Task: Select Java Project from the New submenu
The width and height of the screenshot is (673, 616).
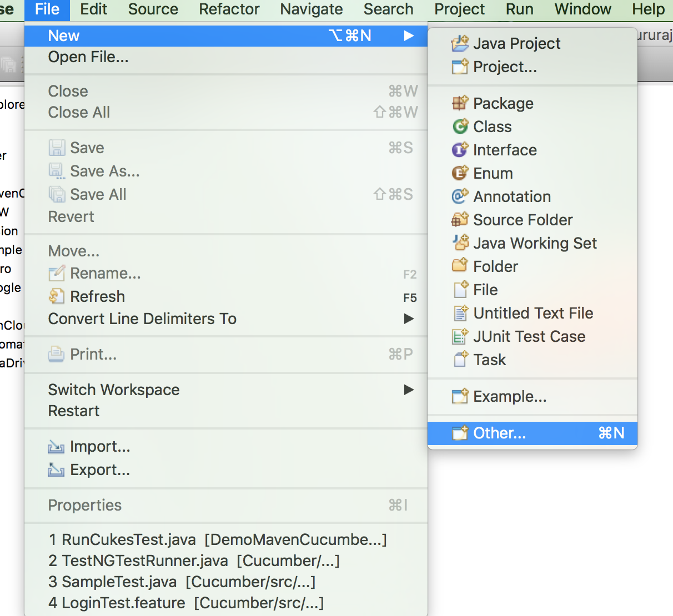Action: 516,43
